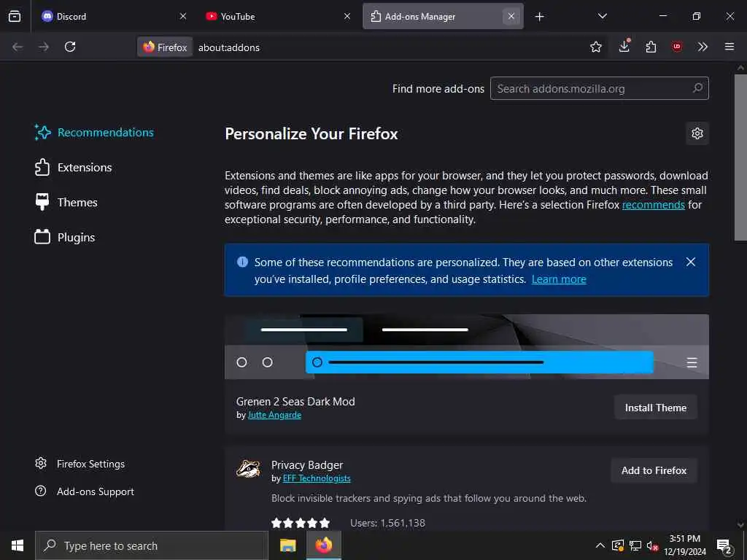The height and width of the screenshot is (560, 747).
Task: Open Jutte Angarde author link
Action: (x=274, y=415)
